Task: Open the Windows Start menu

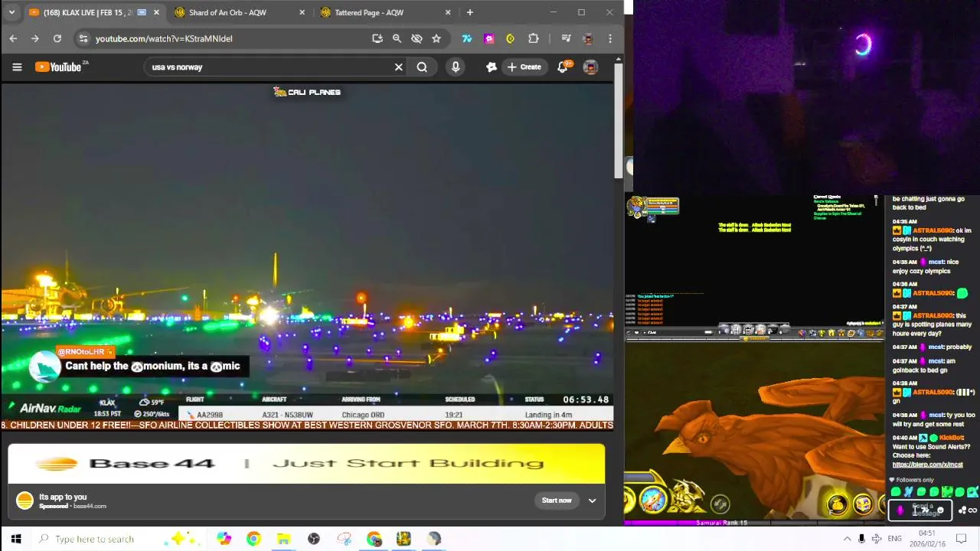Action: click(15, 539)
